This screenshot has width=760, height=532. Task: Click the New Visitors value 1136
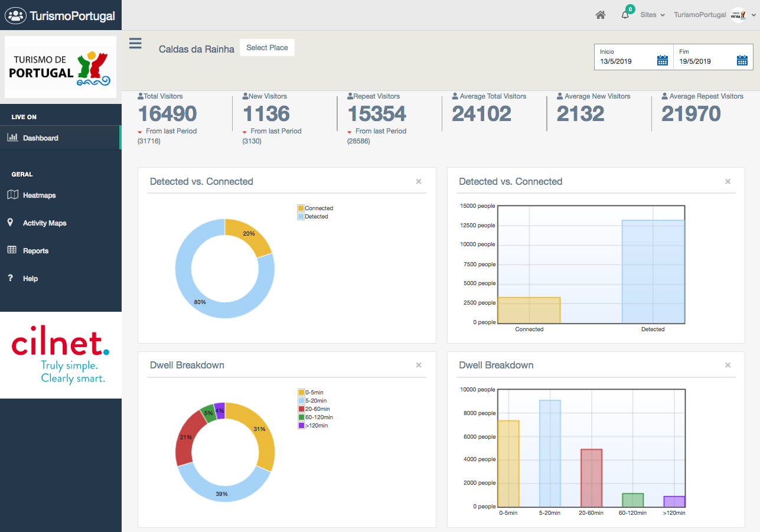click(x=266, y=113)
